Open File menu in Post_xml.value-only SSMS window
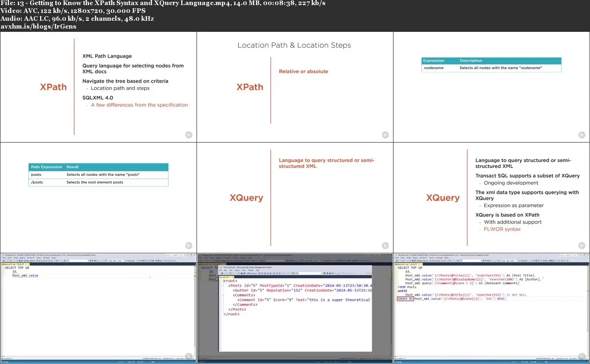Viewport: 590px width, 364px height. pyautogui.click(x=3, y=258)
